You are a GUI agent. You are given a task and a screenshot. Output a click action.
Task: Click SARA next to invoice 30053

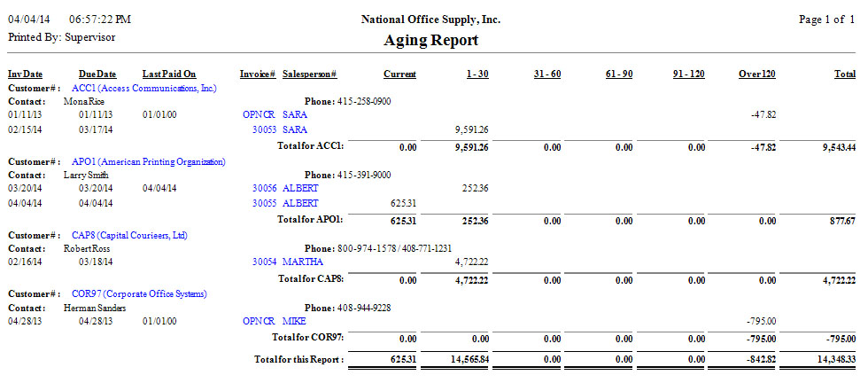[295, 129]
